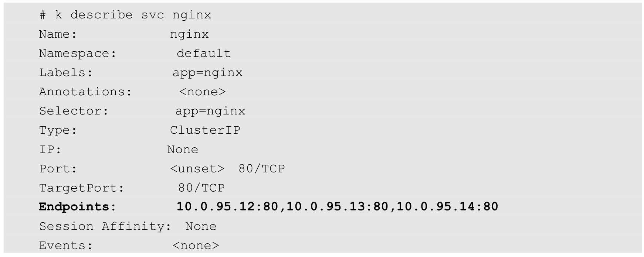
Task: Click the 'Session Affinity:' label
Action: [x=105, y=226]
